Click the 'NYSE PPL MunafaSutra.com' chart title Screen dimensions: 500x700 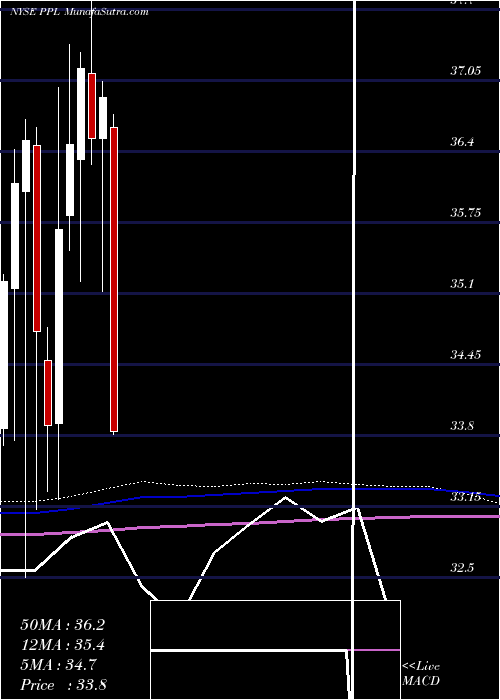pyautogui.click(x=79, y=12)
